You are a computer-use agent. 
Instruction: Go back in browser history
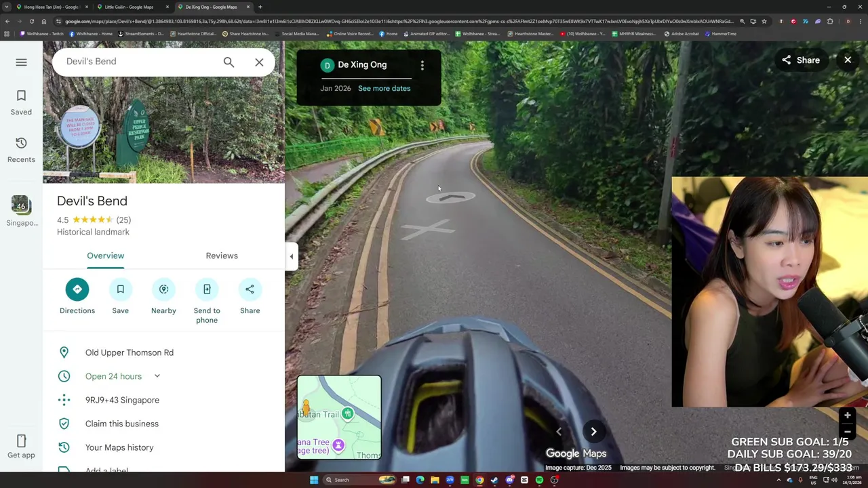7,21
